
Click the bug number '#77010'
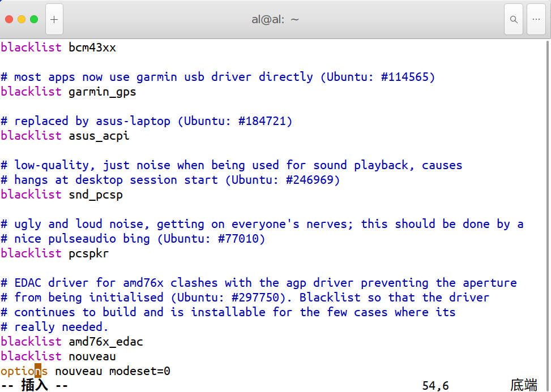click(238, 239)
